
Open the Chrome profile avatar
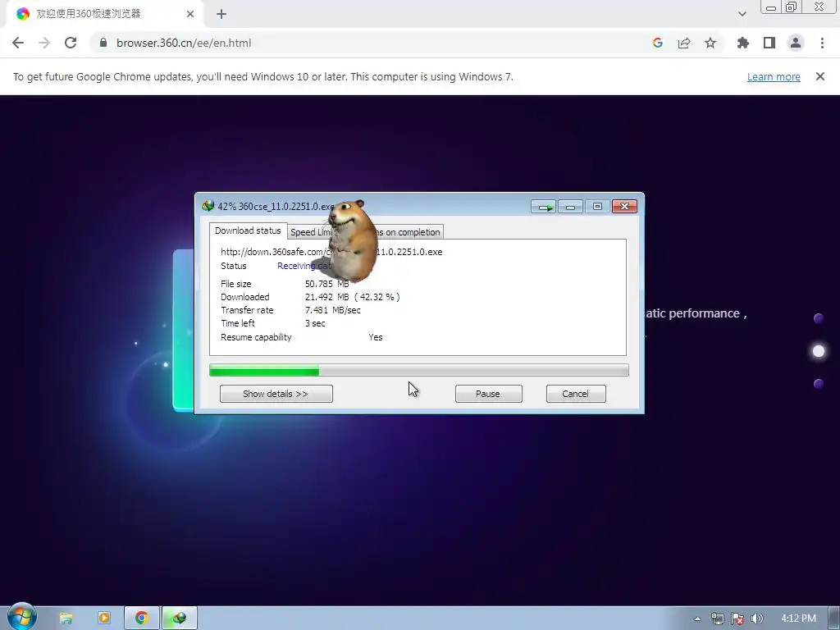point(796,43)
